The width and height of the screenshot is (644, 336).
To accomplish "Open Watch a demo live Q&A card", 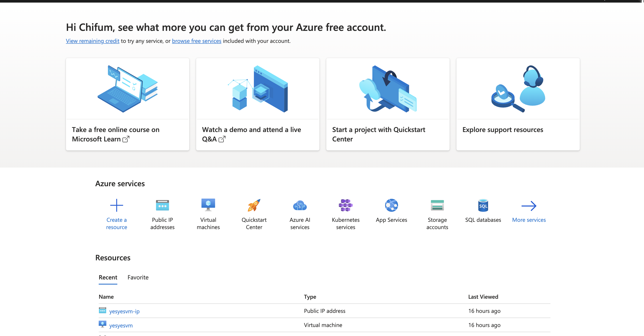I will [258, 104].
